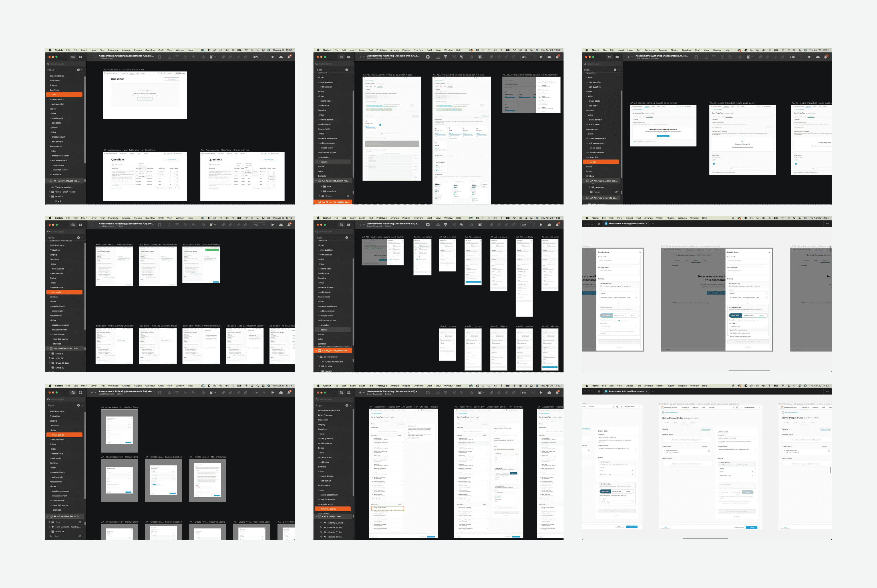Select 'inherited scores' page in 13:42 window
The image size is (877, 588).
coord(332,509)
